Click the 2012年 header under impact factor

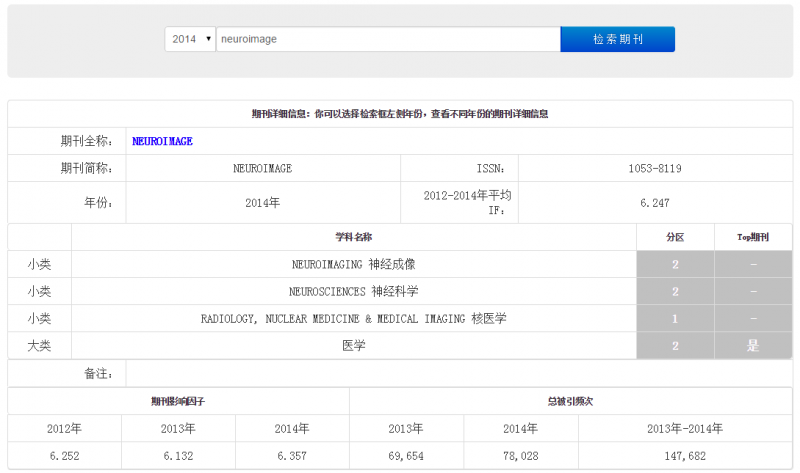(64, 429)
